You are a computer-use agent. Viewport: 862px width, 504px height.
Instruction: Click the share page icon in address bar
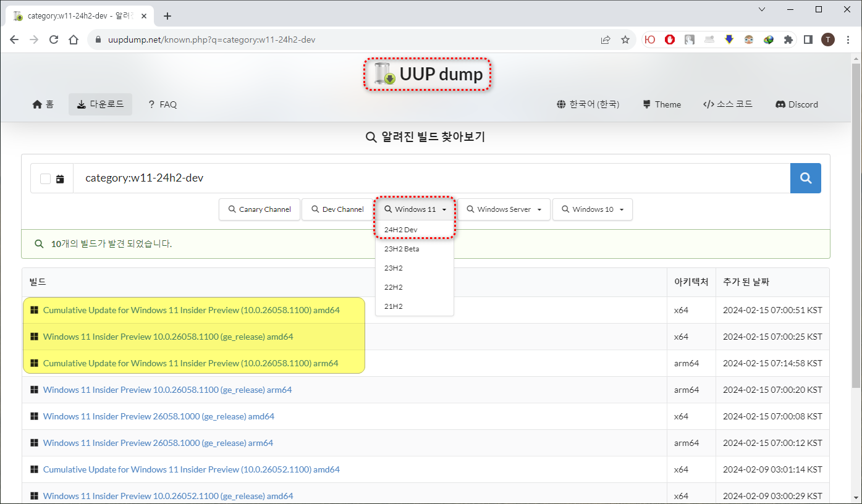(x=606, y=40)
